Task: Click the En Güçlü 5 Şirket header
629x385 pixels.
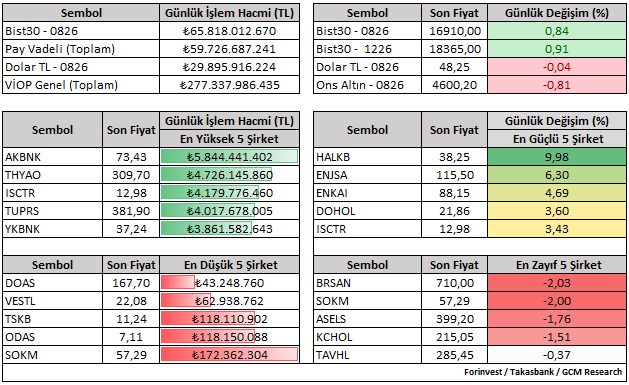Action: [557, 139]
